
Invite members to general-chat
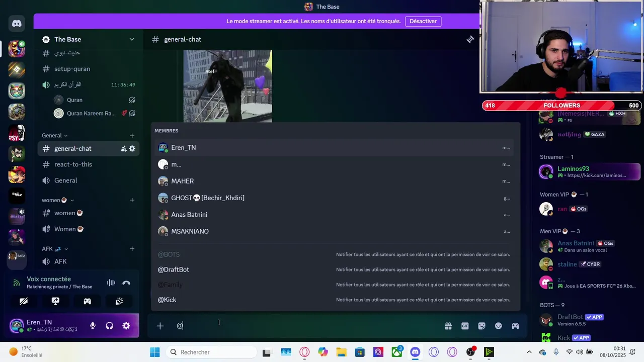click(123, 149)
